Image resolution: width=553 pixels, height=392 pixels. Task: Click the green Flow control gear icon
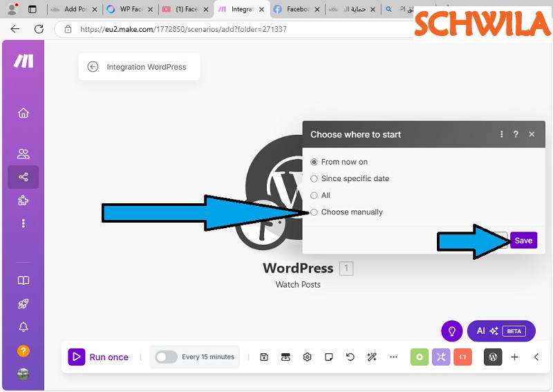coord(420,357)
